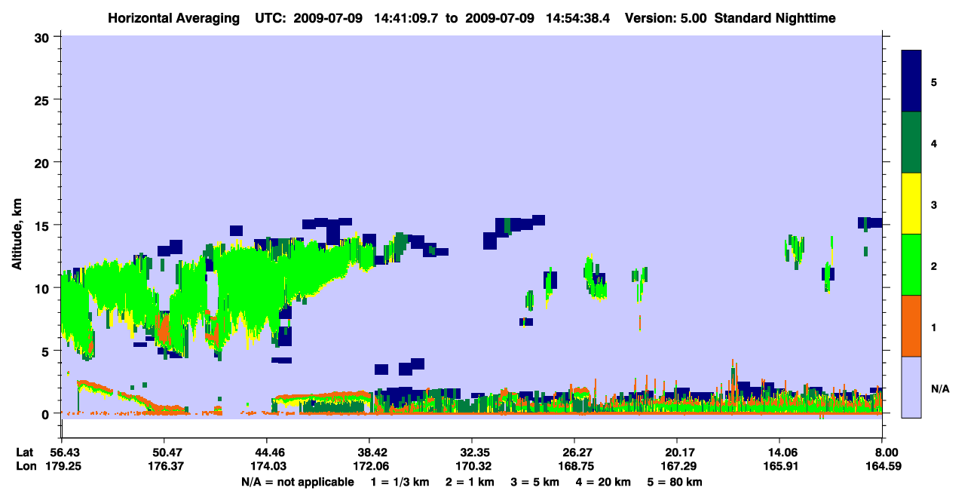This screenshot has width=980, height=503.
Task: Click legend text '3 = 5 km'
Action: point(535,481)
